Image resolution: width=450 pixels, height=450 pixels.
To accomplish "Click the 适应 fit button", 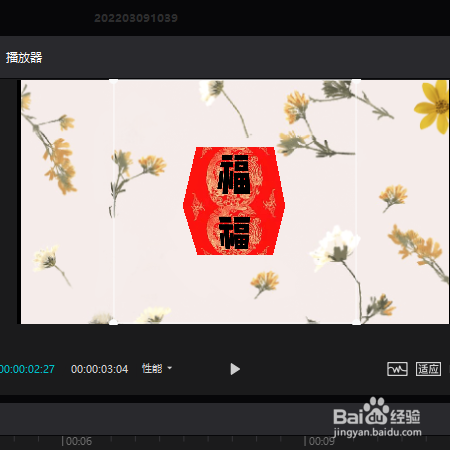I will (x=428, y=369).
